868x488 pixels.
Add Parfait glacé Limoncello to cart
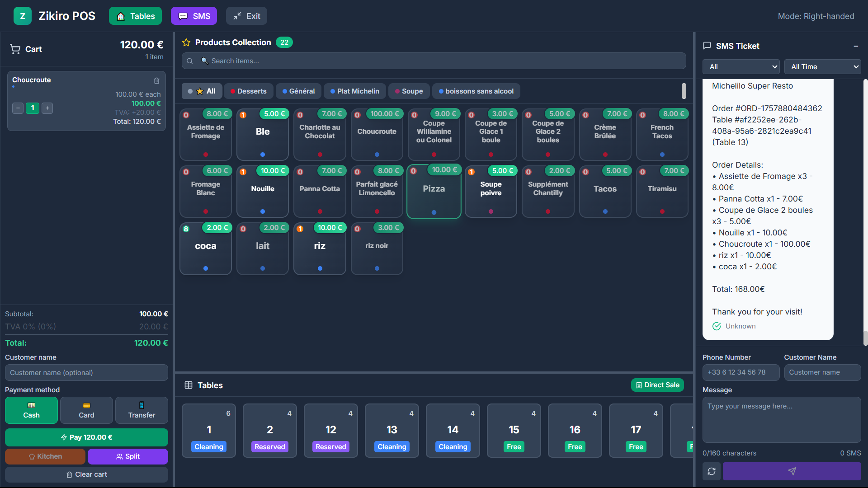click(x=377, y=192)
